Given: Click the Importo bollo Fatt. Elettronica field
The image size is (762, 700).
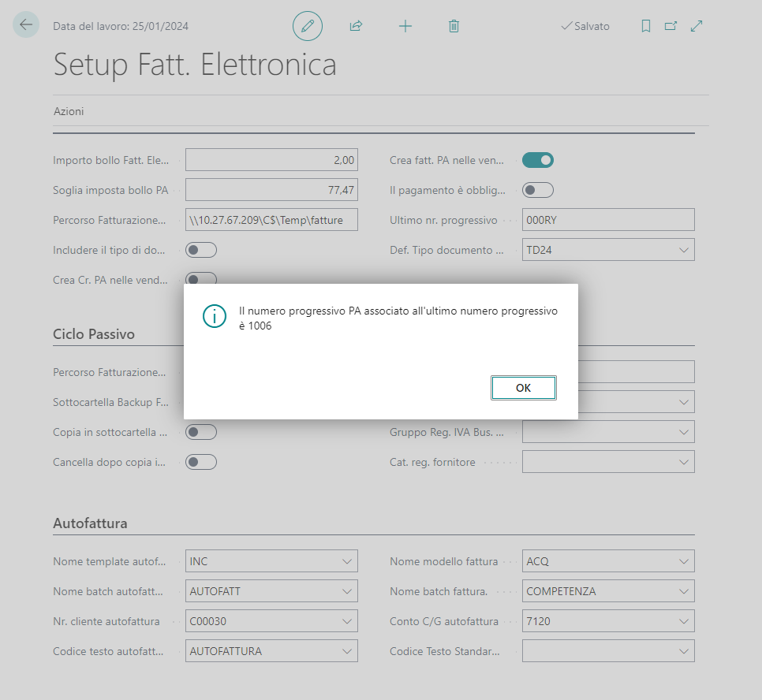Looking at the screenshot, I should [x=271, y=160].
